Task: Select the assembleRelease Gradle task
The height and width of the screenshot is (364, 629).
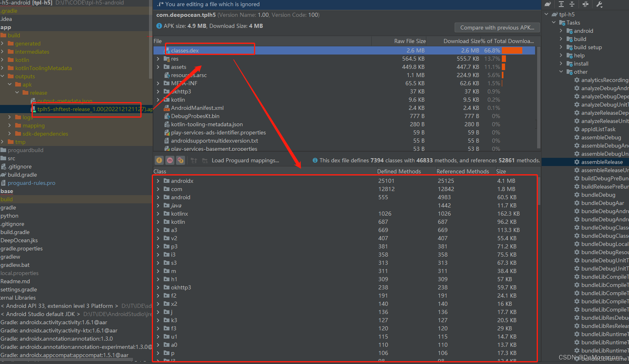Action: 602,162
